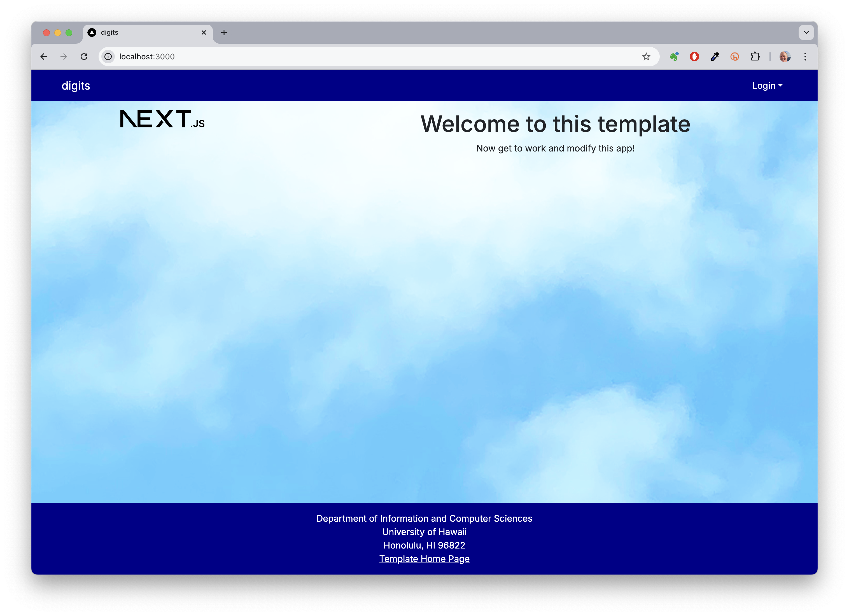Click the localhost:3000 address bar
This screenshot has height=616, width=849.
tap(337, 57)
